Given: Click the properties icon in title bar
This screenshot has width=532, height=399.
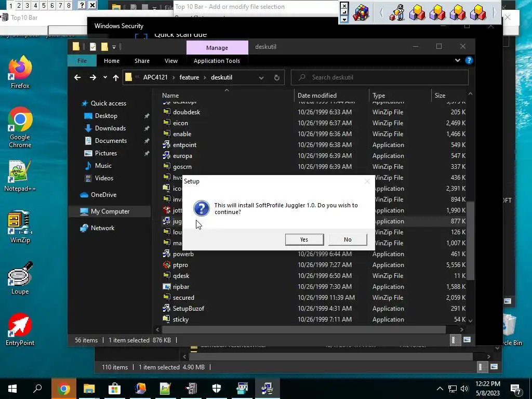Looking at the screenshot, I should pyautogui.click(x=92, y=47).
